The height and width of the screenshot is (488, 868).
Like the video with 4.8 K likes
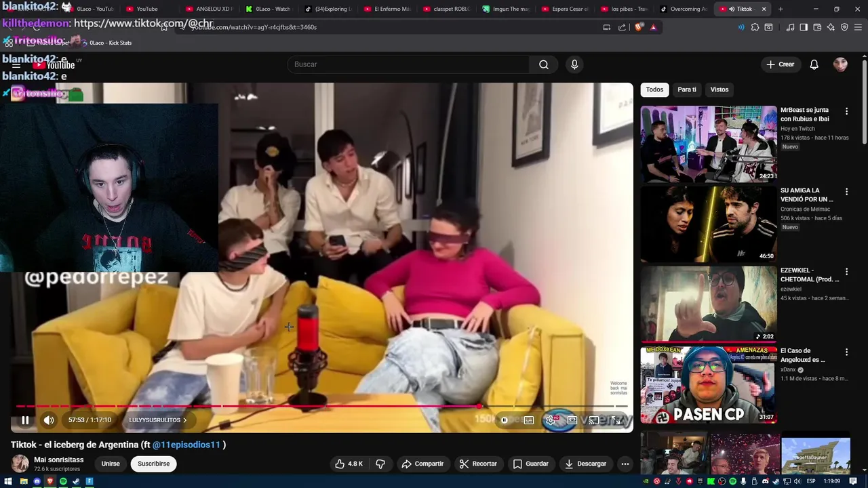[x=349, y=464]
